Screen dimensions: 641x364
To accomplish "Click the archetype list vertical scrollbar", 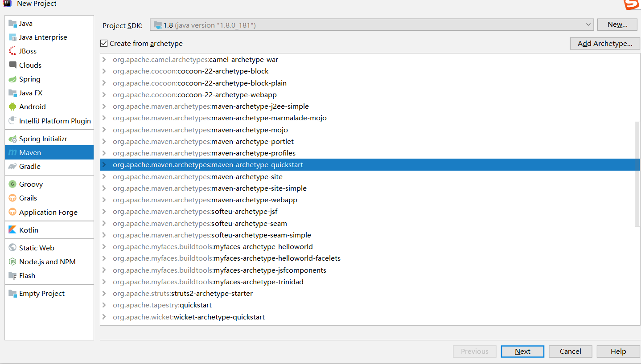I will (x=637, y=174).
